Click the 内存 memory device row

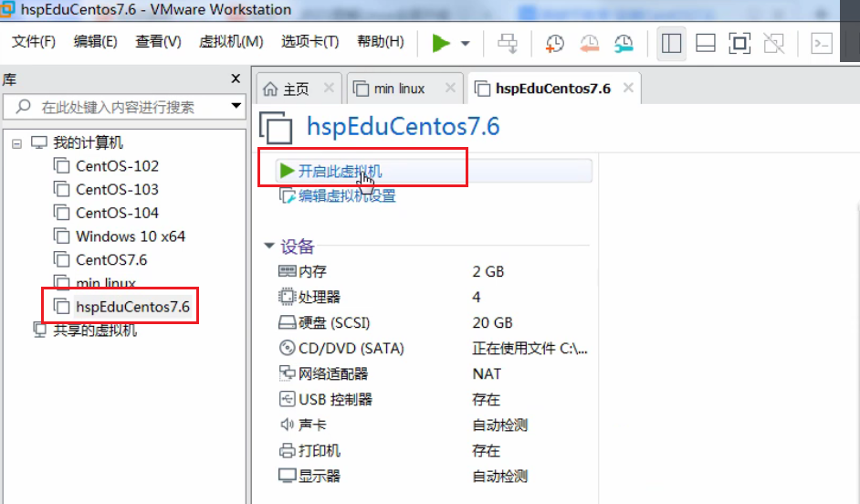tap(434, 271)
